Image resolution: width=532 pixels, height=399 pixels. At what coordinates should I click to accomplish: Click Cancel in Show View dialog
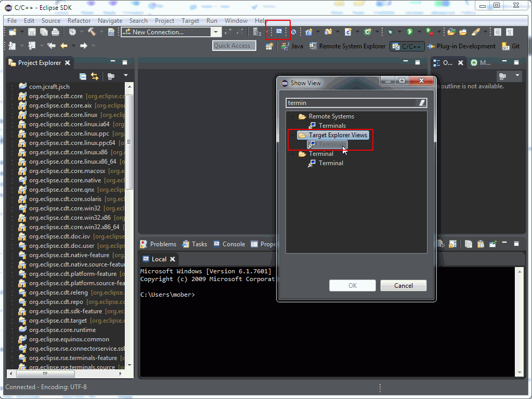pos(404,285)
